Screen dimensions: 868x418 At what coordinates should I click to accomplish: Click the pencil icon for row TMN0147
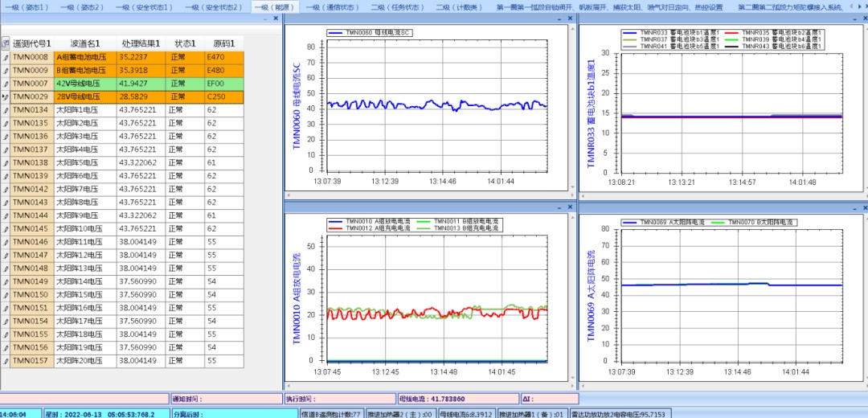coord(5,256)
